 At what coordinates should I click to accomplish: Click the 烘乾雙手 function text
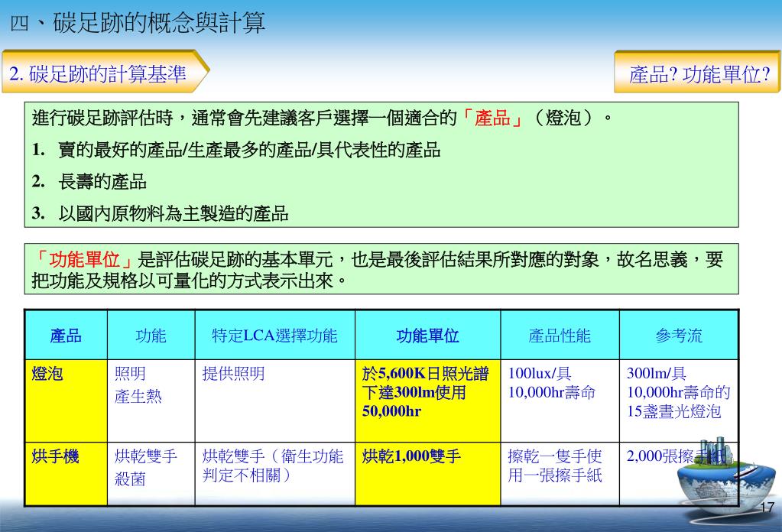[x=146, y=456]
